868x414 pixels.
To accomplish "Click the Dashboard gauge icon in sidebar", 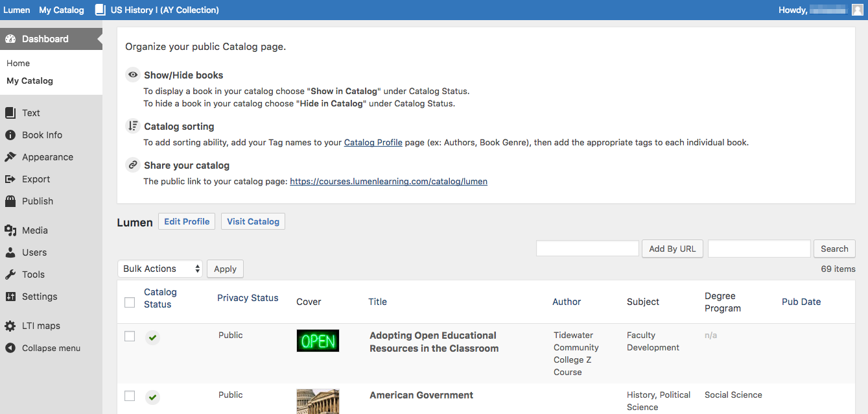I will tap(10, 39).
